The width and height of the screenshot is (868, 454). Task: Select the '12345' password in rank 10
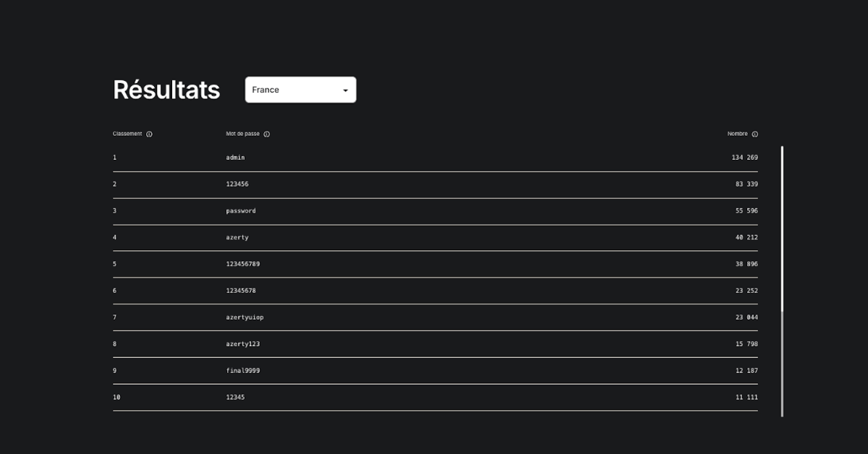click(x=235, y=398)
